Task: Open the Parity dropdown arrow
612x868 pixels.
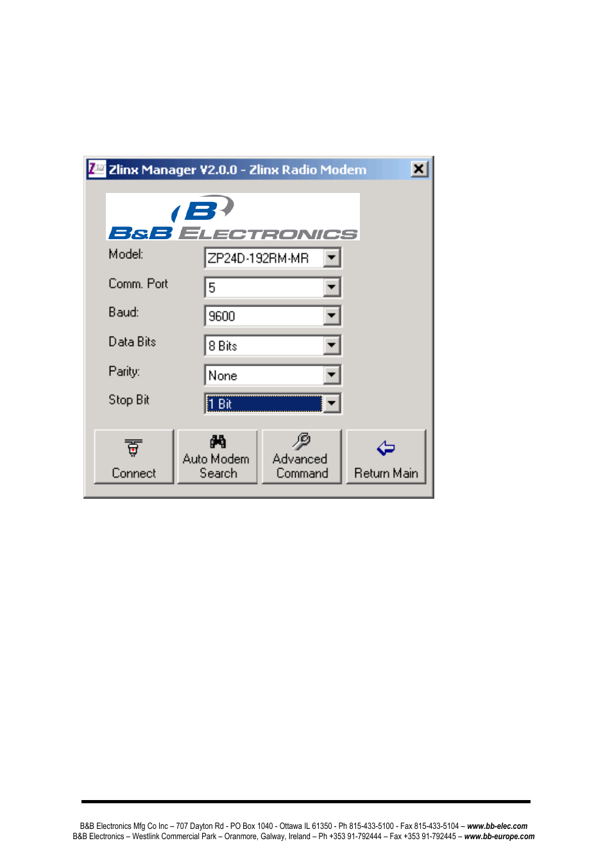Action: [332, 375]
